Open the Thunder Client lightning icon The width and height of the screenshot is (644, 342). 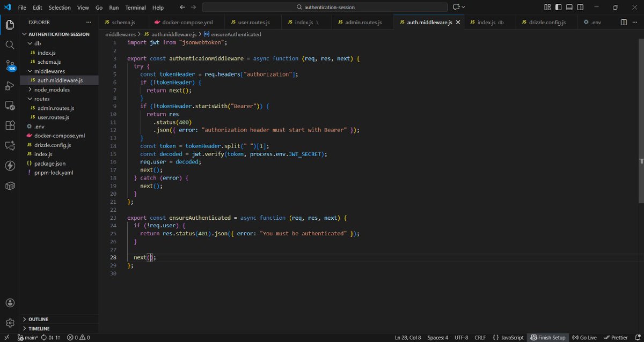tap(10, 166)
